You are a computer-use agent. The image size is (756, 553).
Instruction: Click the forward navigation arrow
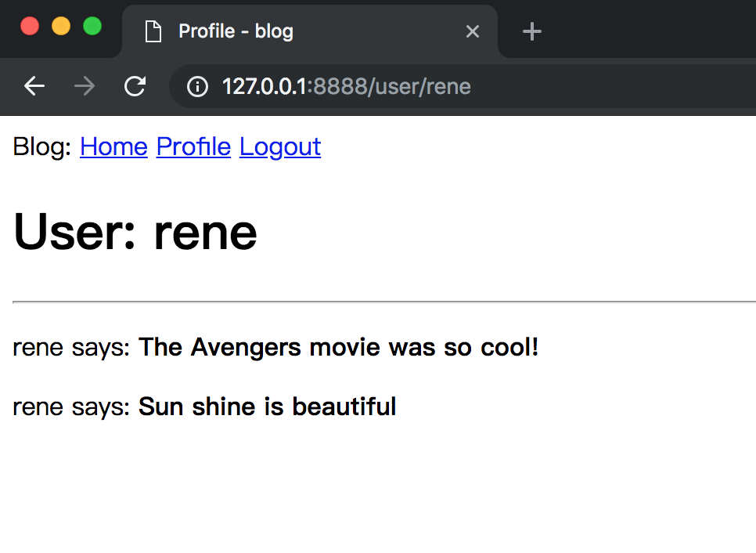[x=85, y=86]
